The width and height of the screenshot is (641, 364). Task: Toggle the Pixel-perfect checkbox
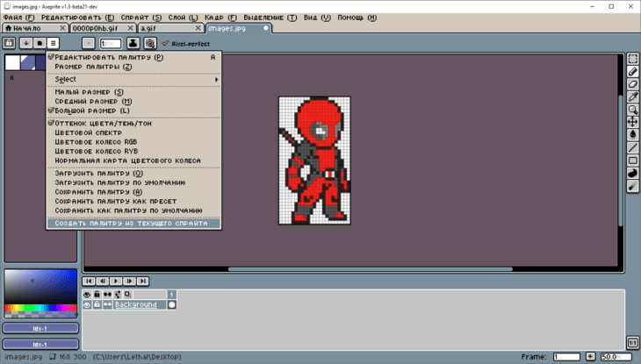[x=186, y=44]
